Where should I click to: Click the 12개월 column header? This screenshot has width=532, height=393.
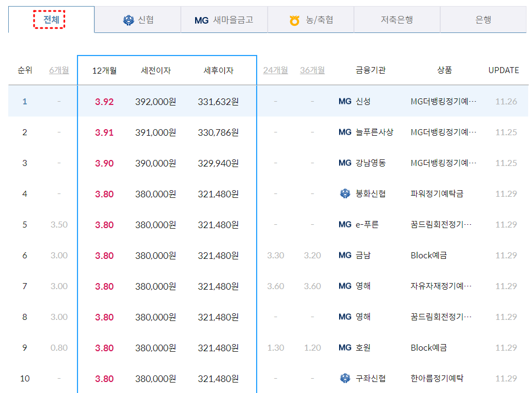pos(104,70)
